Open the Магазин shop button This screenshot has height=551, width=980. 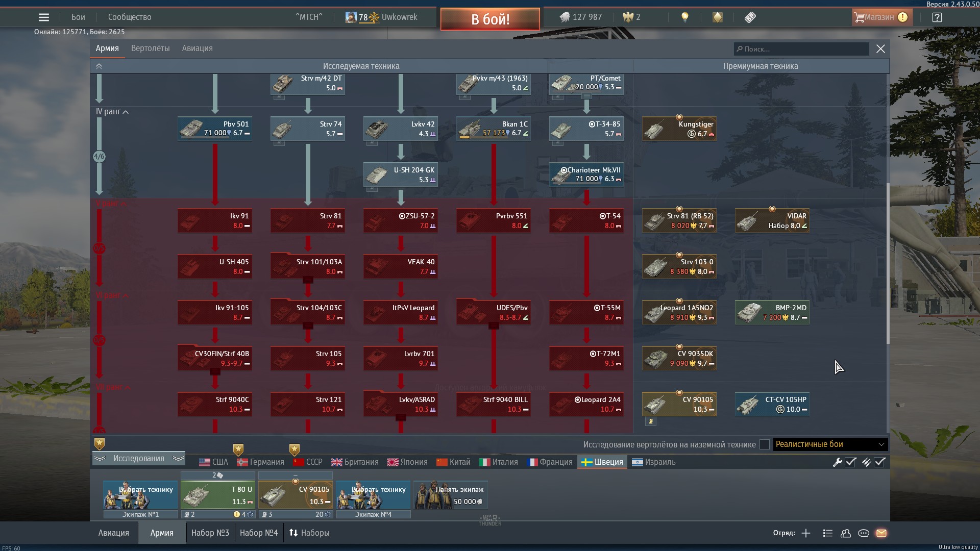pyautogui.click(x=880, y=17)
